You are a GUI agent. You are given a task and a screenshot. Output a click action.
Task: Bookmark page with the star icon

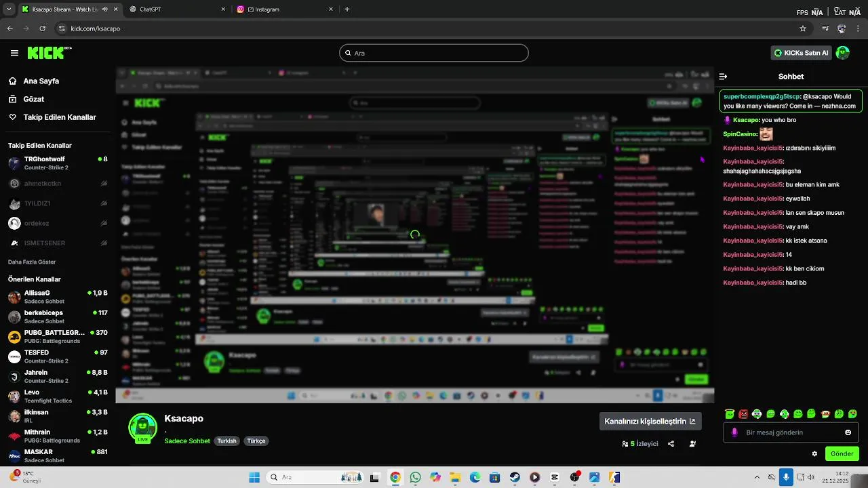pos(803,28)
